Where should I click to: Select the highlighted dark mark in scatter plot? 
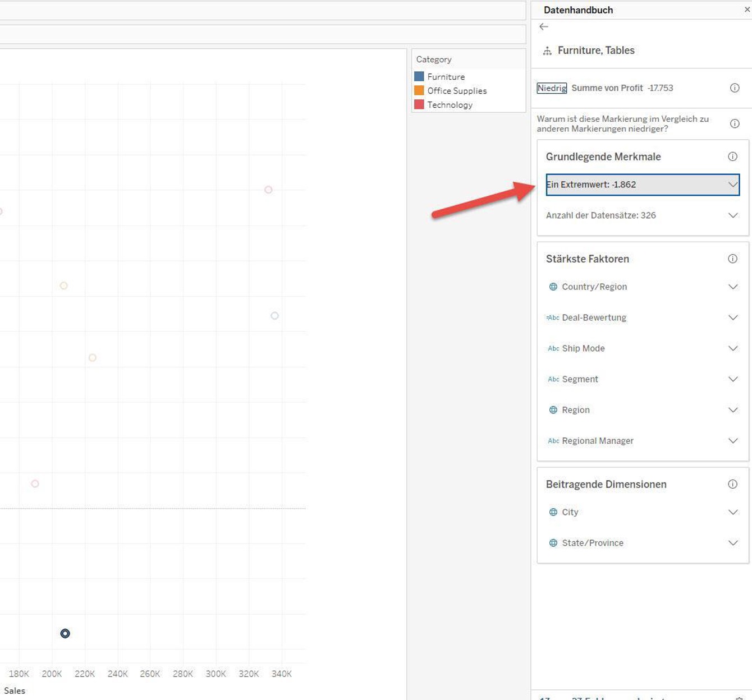coord(65,633)
